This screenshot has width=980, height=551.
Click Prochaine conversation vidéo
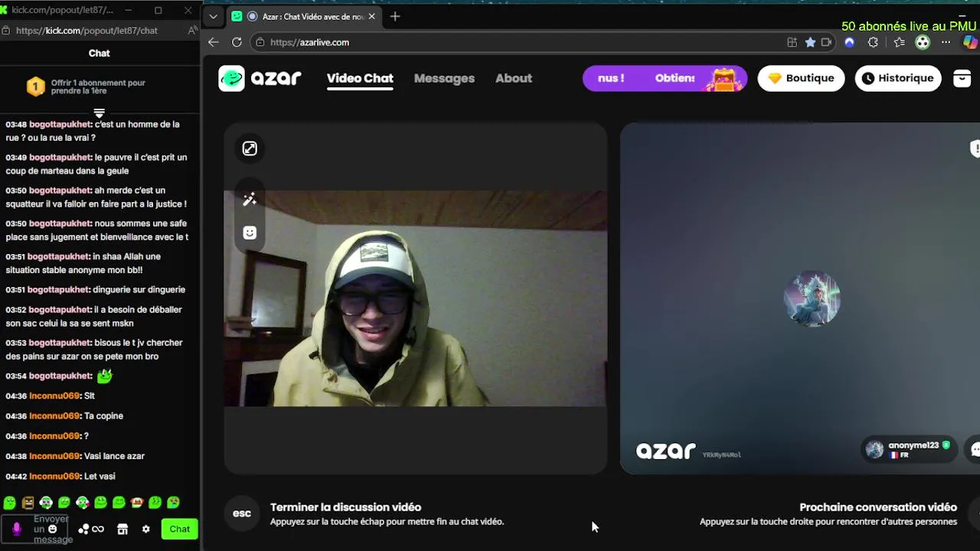878,507
